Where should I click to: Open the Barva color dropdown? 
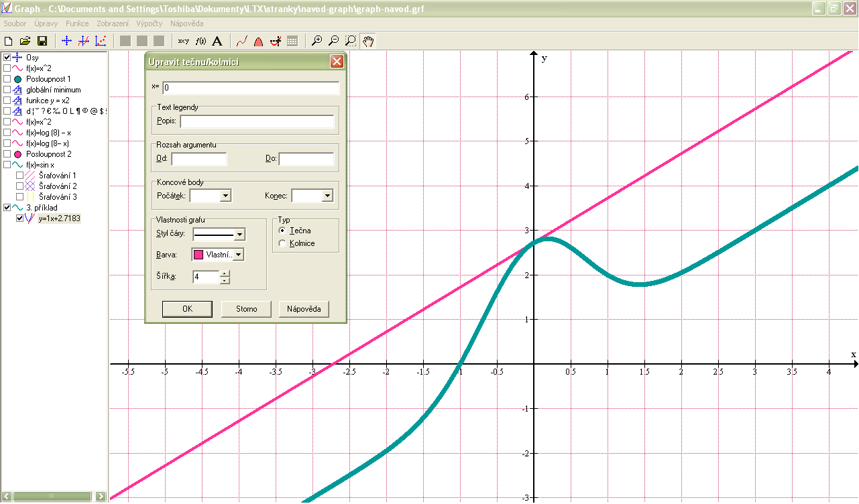pos(238,255)
